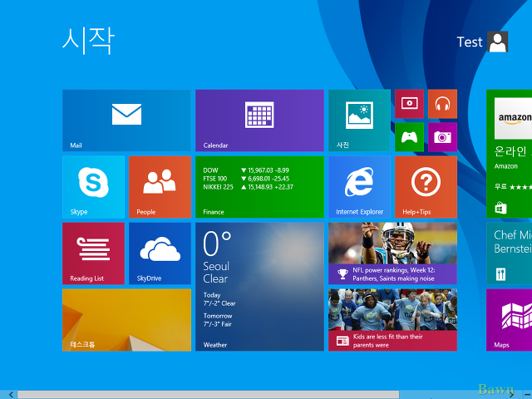This screenshot has width=532, height=399.
Task: Open the 사진 photos tile
Action: click(x=359, y=121)
